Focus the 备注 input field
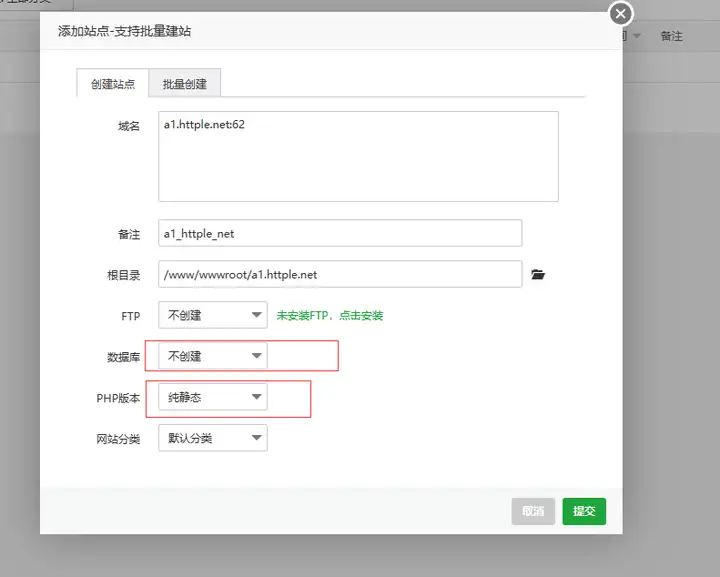 coord(340,233)
